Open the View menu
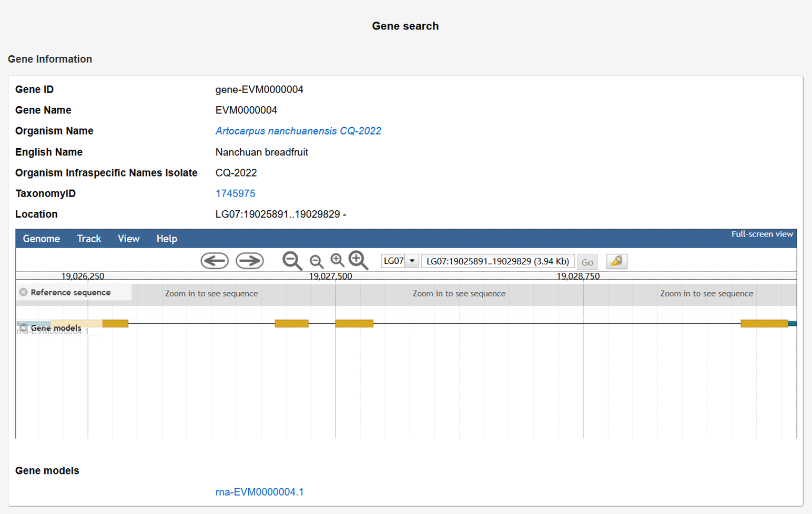 [x=128, y=239]
